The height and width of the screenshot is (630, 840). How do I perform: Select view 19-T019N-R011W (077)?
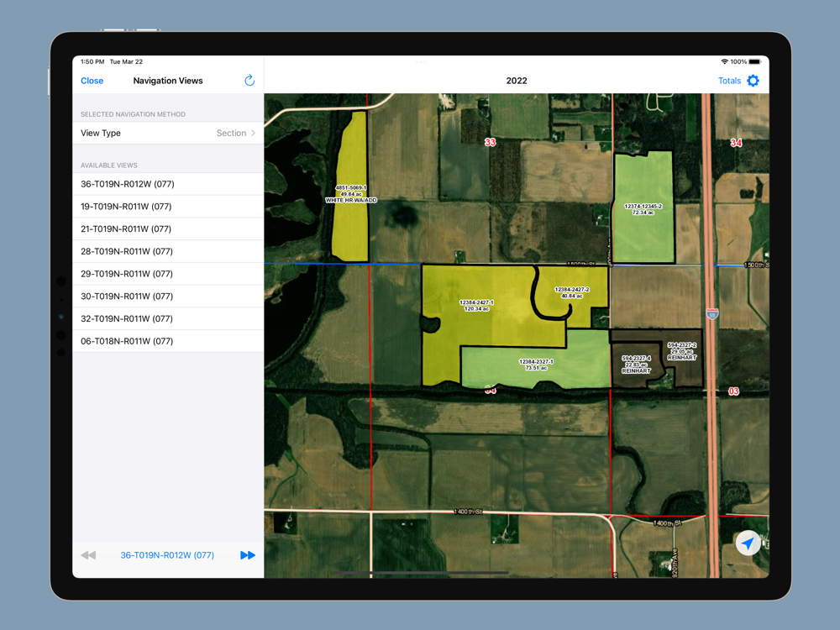pos(168,207)
